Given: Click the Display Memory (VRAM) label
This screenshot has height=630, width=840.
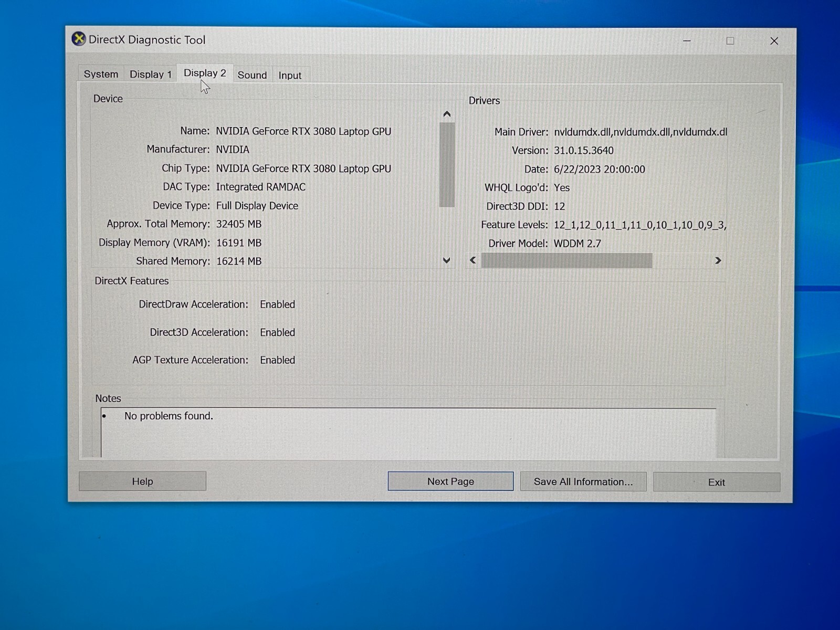Looking at the screenshot, I should point(154,243).
